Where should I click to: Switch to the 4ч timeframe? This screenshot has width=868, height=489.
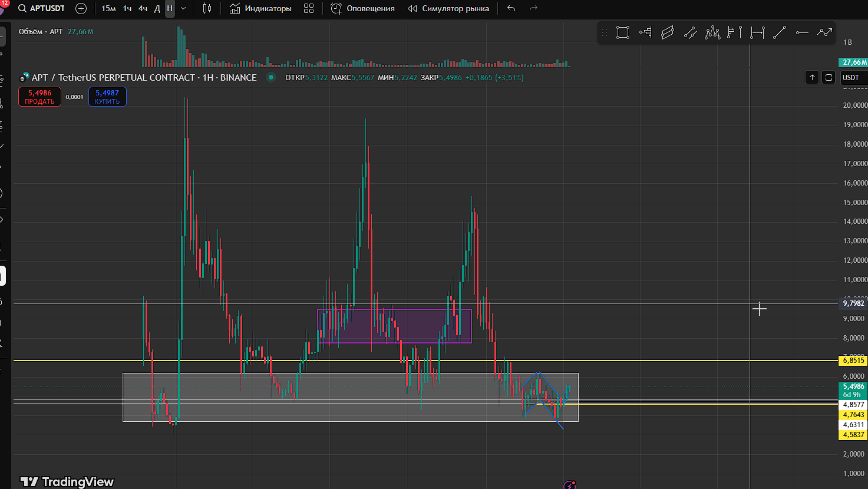coord(143,8)
